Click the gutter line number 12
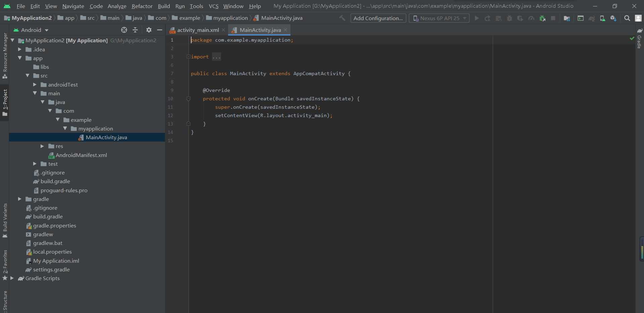 [x=170, y=115]
